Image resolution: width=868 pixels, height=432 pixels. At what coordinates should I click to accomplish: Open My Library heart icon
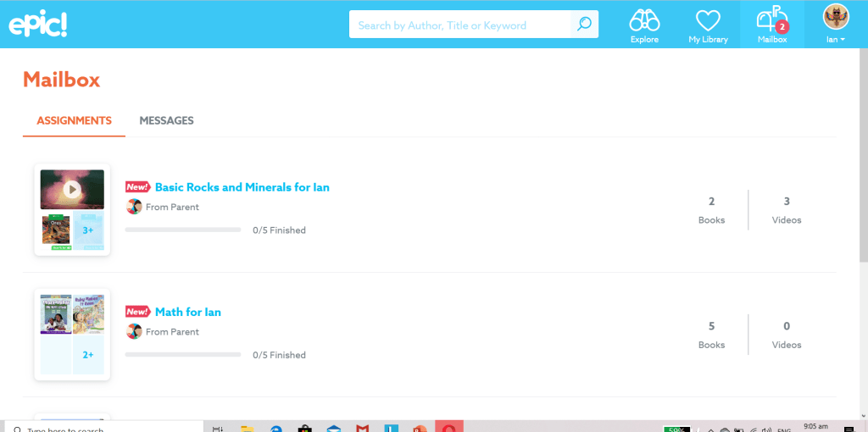point(707,20)
